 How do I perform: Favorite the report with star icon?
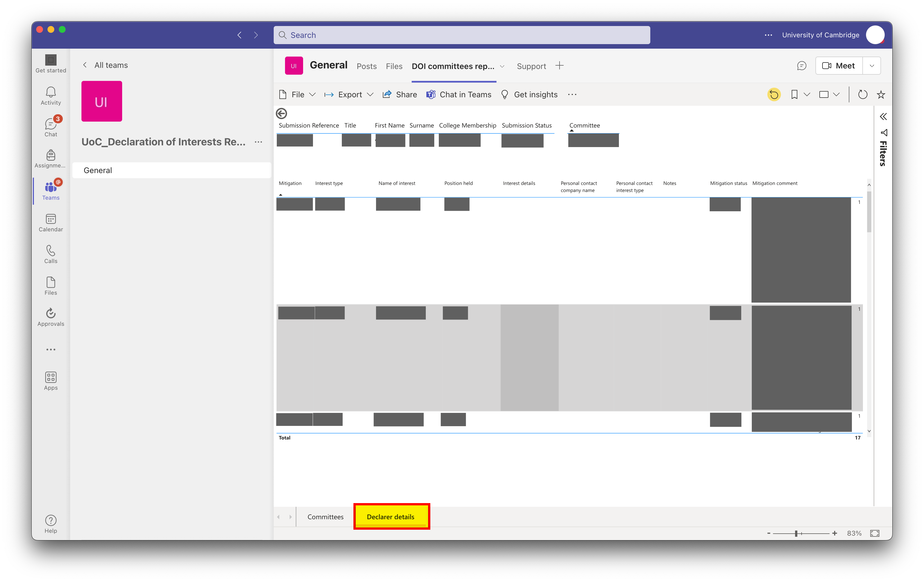pos(881,94)
